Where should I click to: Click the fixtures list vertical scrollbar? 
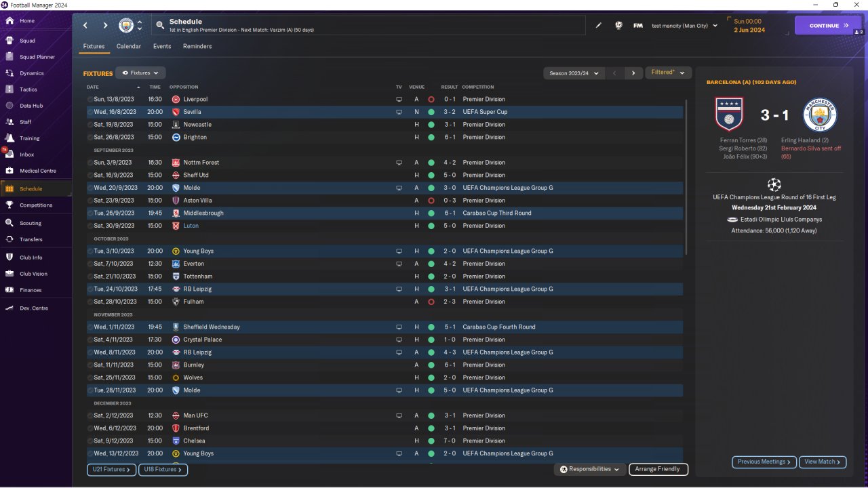point(687,178)
